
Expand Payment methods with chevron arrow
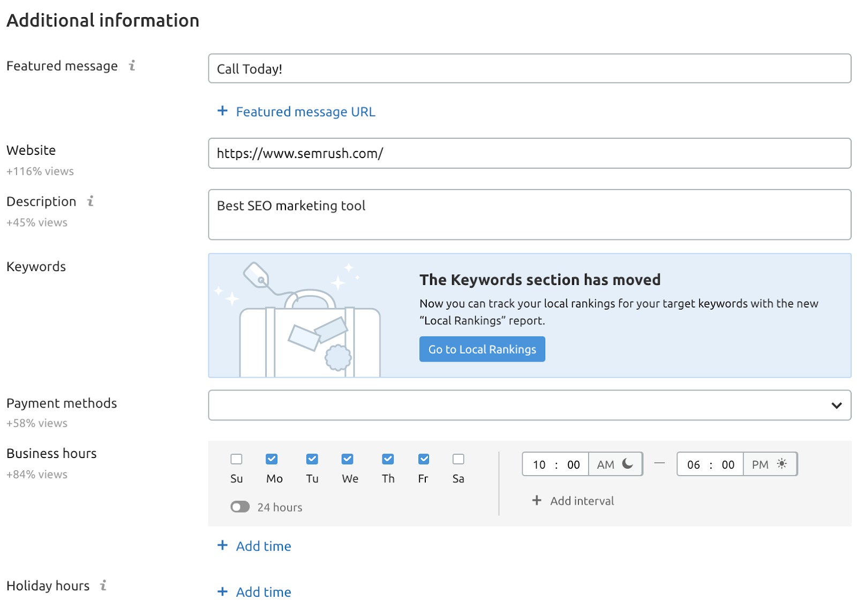click(x=837, y=405)
